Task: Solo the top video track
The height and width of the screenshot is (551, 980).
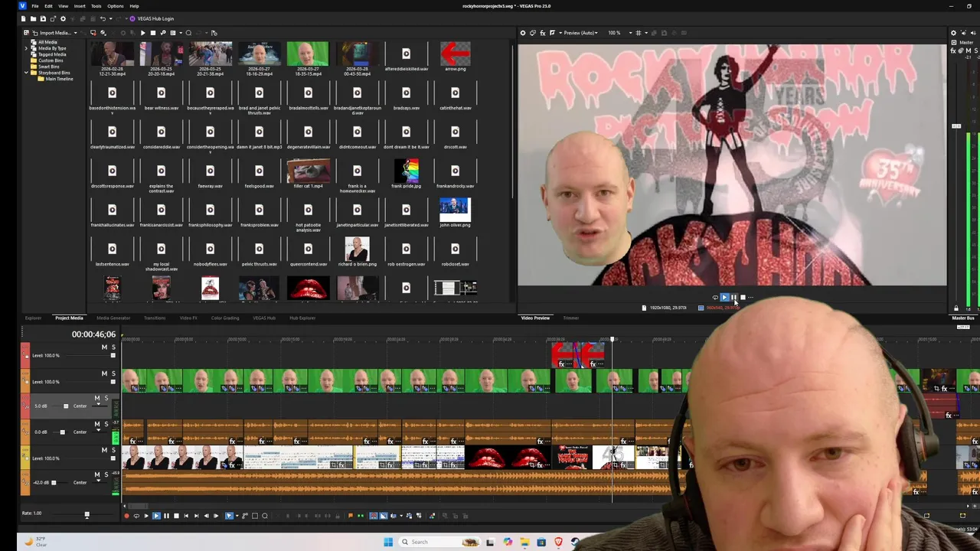Action: tap(113, 347)
